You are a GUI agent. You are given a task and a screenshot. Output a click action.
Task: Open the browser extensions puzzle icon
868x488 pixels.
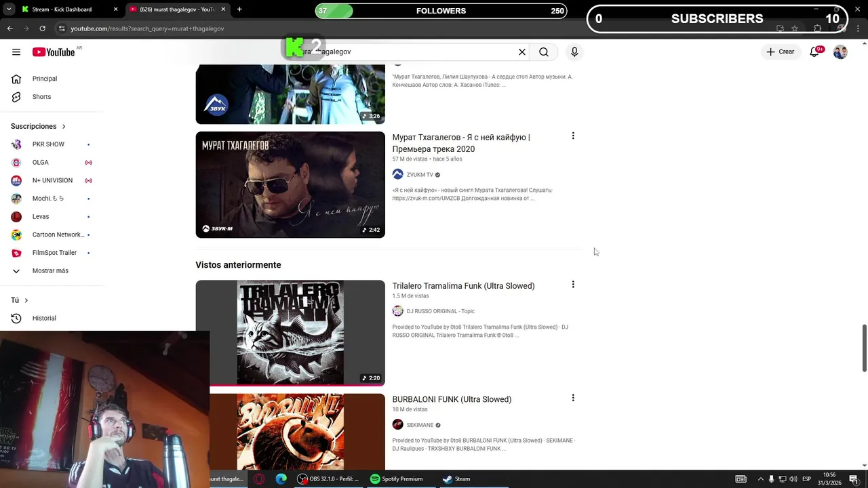[817, 28]
